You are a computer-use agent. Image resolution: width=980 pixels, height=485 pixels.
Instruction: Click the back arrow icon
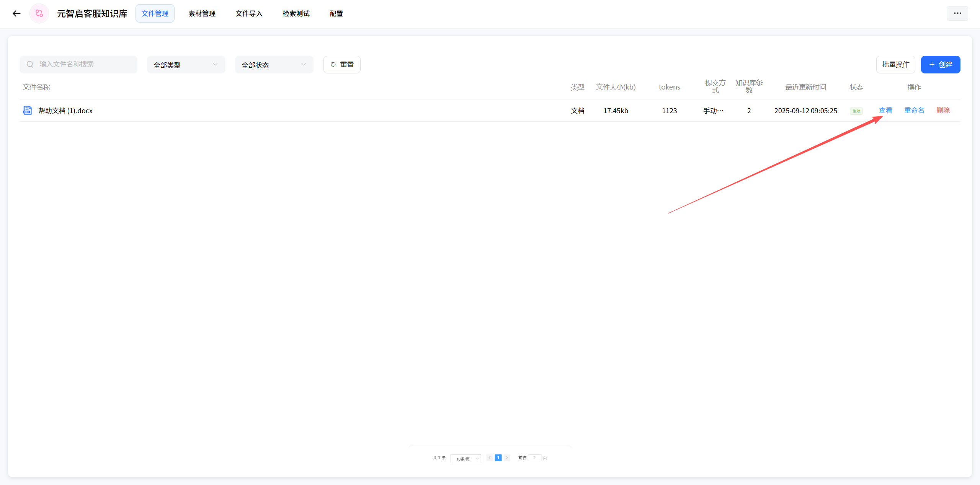tap(16, 14)
